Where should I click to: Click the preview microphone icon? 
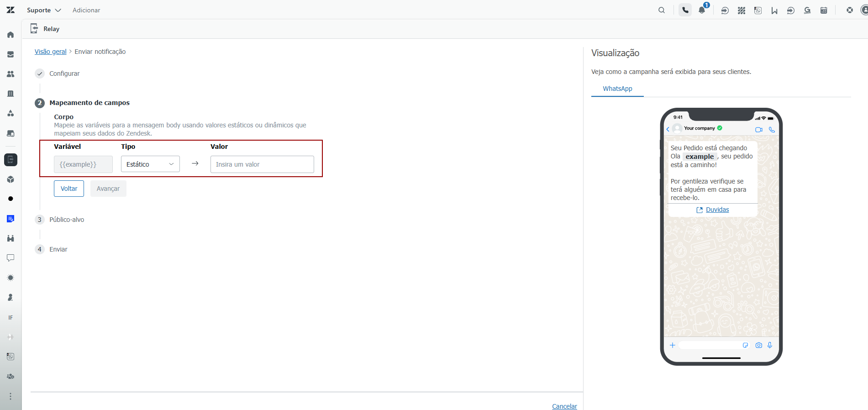[770, 345]
